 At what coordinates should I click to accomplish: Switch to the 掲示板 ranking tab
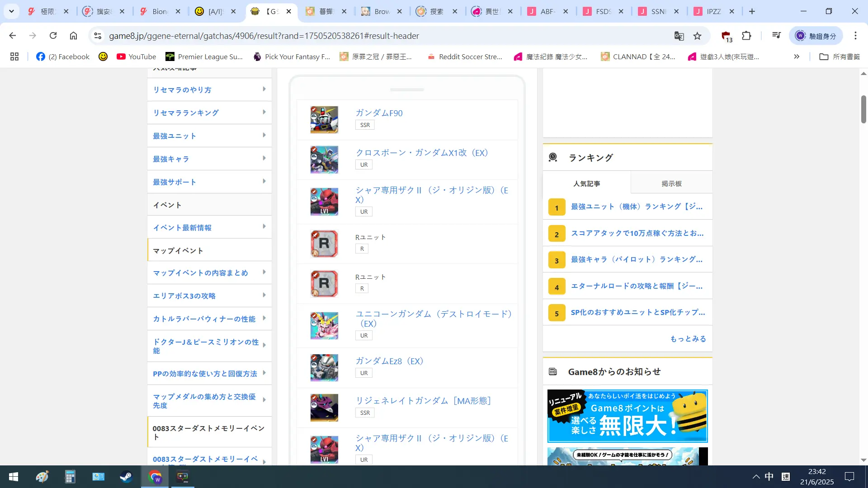671,183
